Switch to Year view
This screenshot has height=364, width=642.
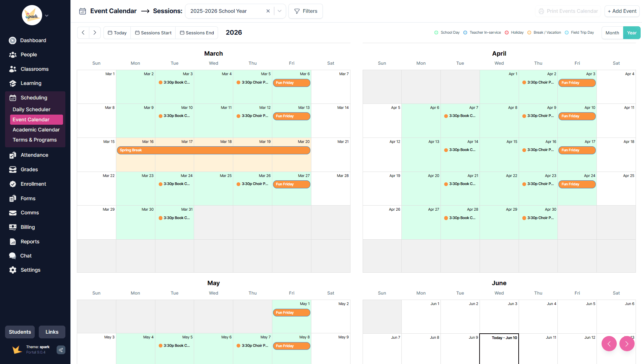click(632, 33)
